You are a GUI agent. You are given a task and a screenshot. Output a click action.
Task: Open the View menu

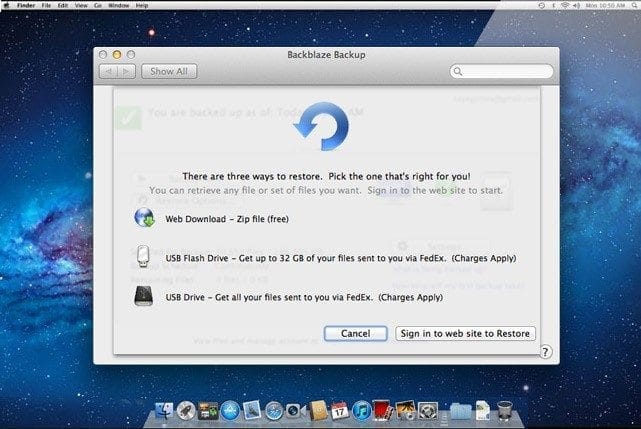coord(81,5)
